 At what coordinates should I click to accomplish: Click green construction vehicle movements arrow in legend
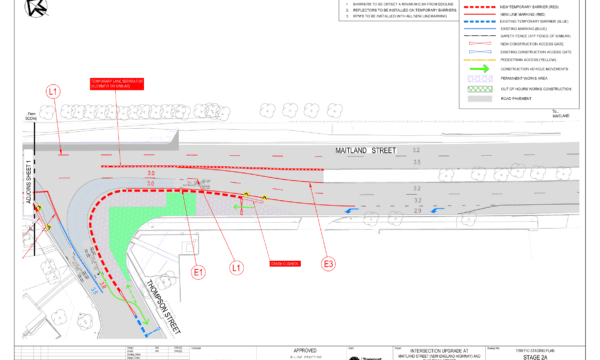tap(479, 69)
